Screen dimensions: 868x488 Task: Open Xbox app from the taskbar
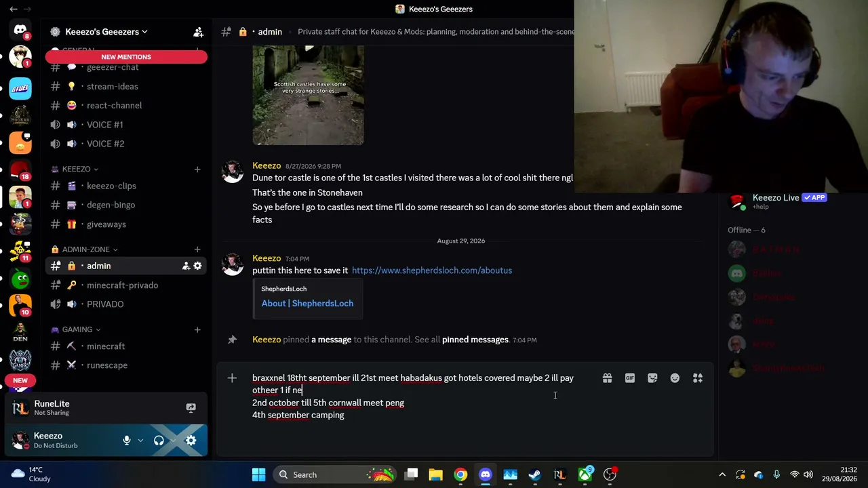pyautogui.click(x=585, y=474)
